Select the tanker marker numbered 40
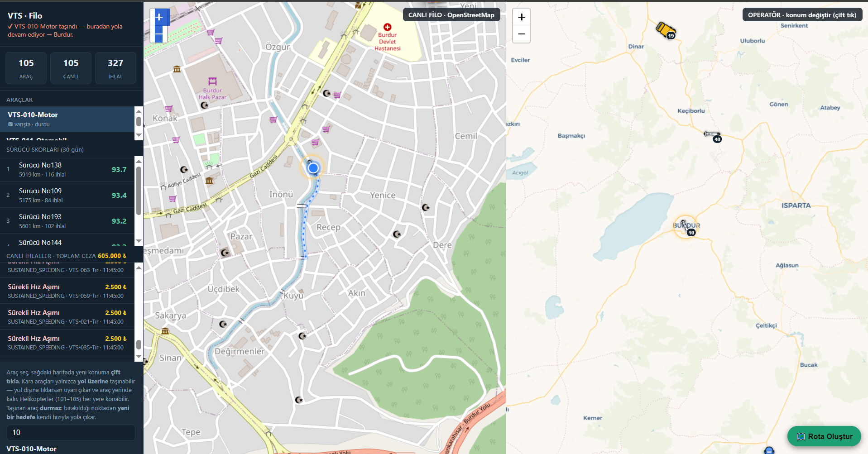The image size is (868, 454). [x=713, y=135]
